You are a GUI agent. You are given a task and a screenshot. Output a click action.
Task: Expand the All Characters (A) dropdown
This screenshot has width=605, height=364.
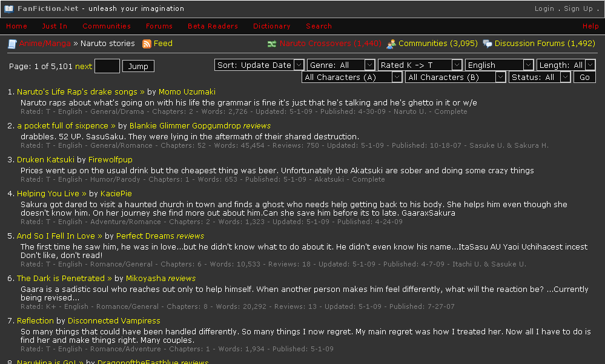point(350,77)
